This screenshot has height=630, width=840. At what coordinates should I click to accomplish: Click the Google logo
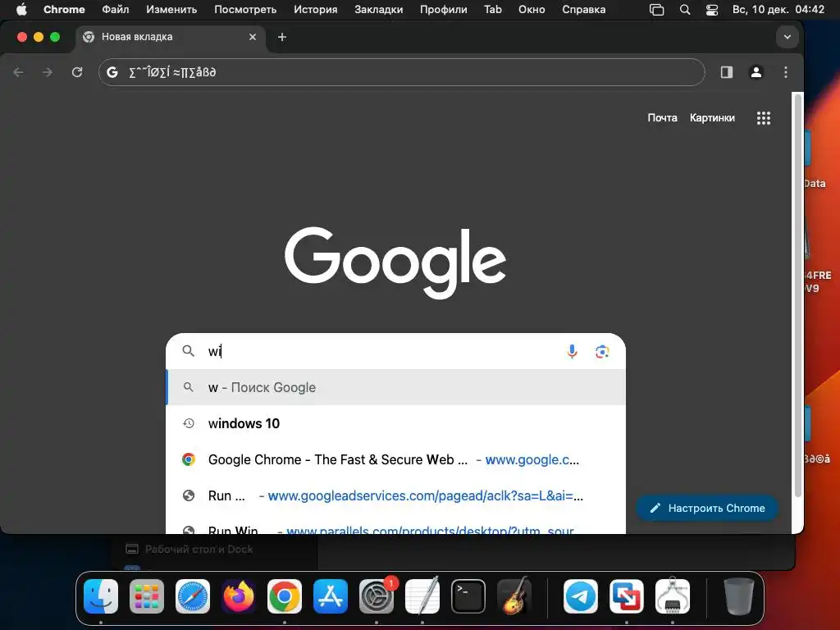[395, 262]
